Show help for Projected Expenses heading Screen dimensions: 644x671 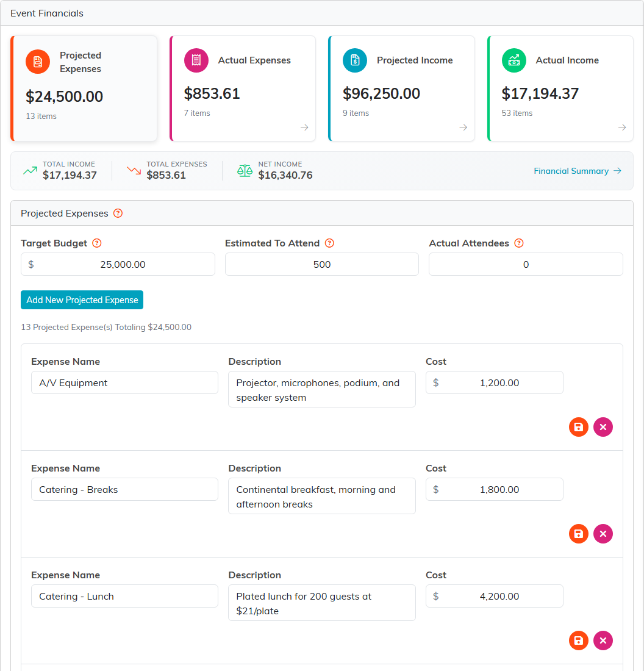click(118, 213)
